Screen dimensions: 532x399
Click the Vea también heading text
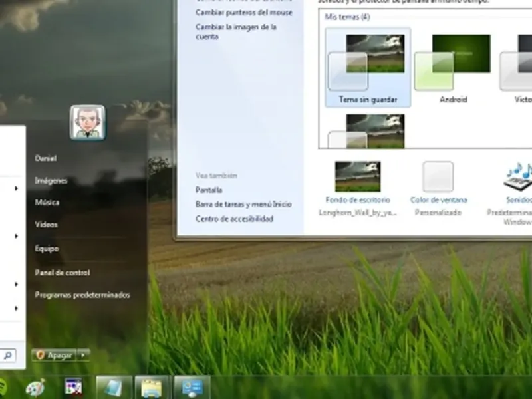(216, 176)
